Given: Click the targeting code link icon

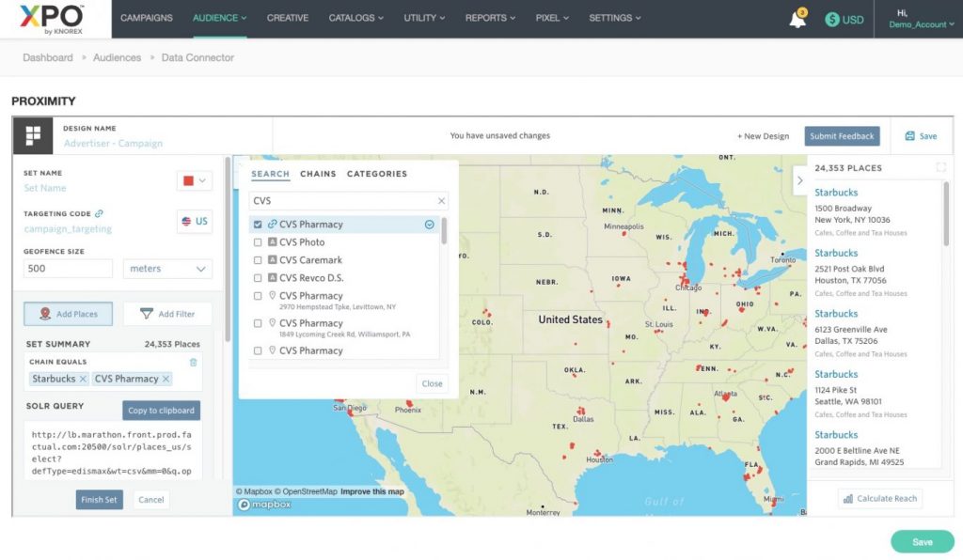Looking at the screenshot, I should click(x=99, y=213).
